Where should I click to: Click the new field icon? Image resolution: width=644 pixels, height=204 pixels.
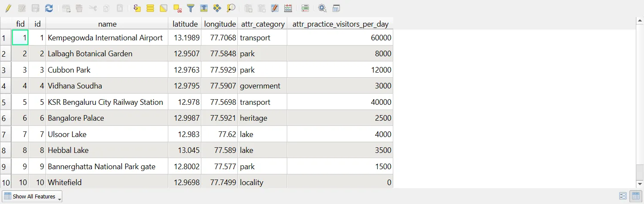248,8
